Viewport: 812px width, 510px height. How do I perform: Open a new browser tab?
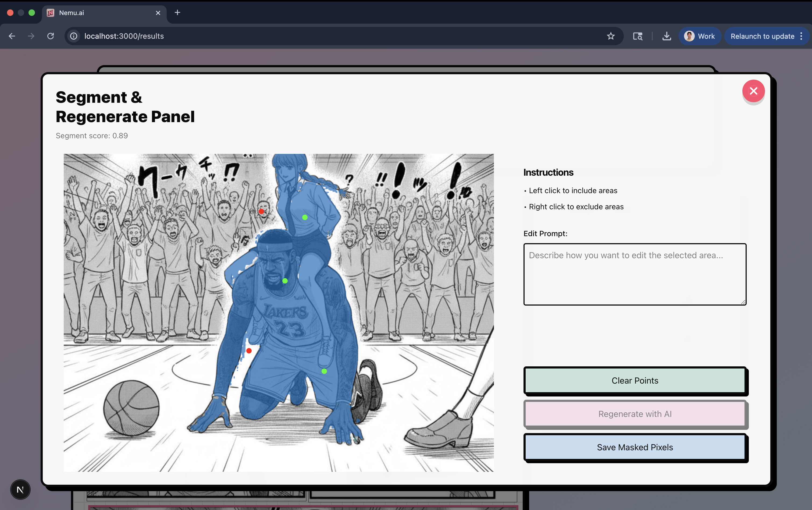pyautogui.click(x=177, y=12)
